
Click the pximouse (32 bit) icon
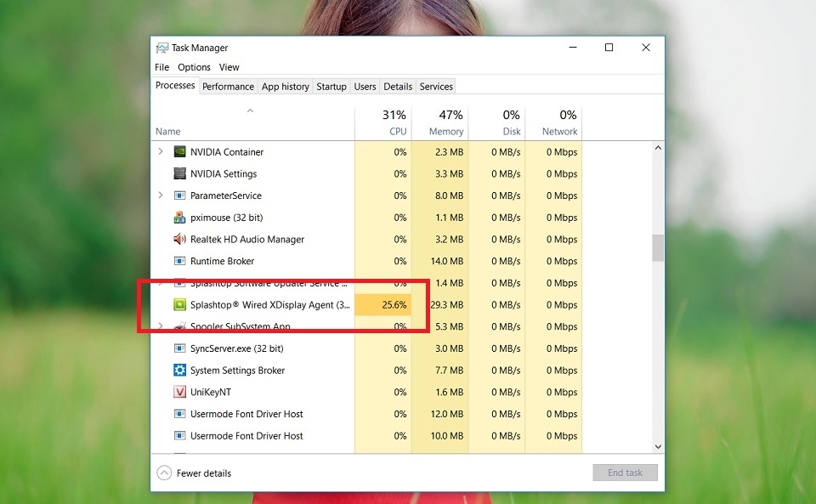tap(179, 218)
